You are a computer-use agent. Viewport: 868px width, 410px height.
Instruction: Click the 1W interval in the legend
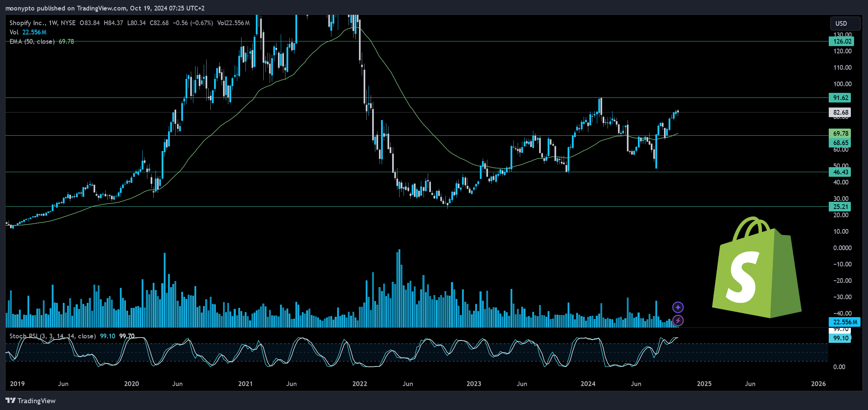click(53, 23)
